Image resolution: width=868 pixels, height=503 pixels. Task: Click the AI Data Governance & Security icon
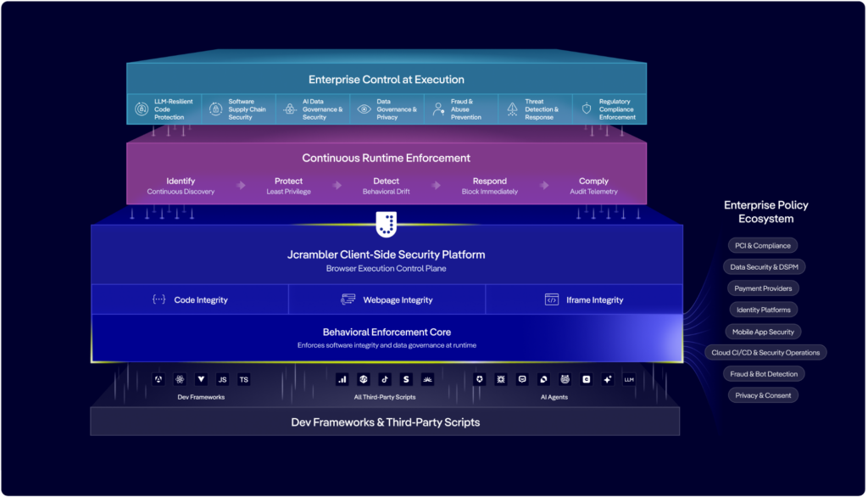[x=290, y=109]
